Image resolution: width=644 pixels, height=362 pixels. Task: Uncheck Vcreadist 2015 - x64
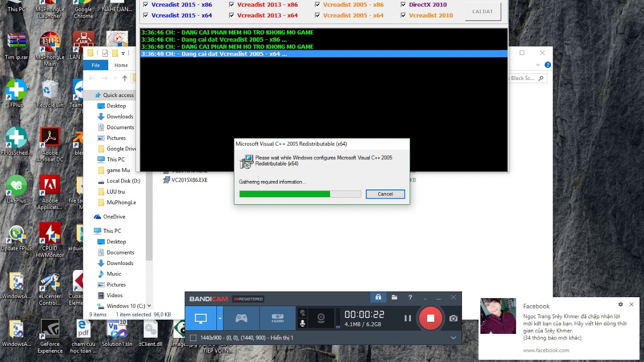[146, 15]
